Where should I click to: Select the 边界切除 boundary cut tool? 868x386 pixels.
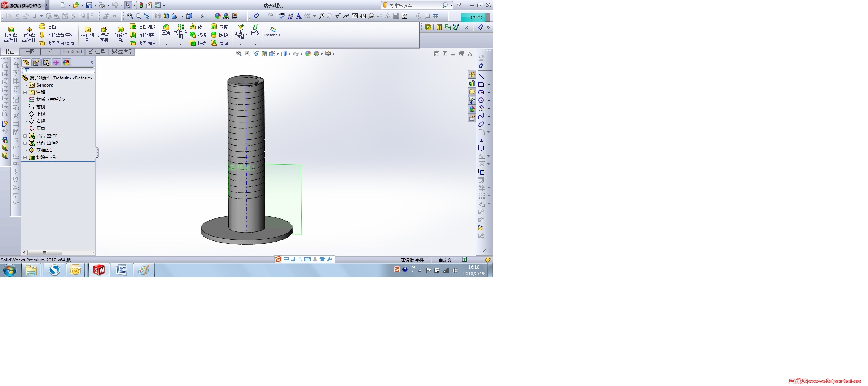[143, 43]
